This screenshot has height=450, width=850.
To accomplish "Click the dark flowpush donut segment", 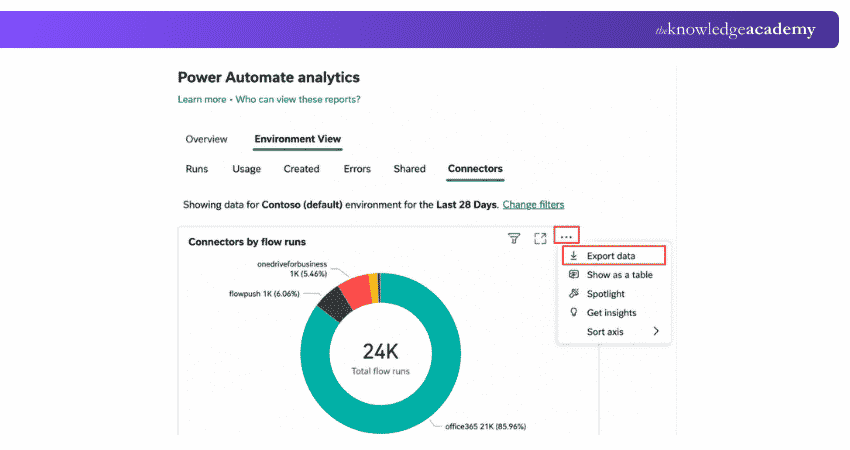I will click(x=336, y=305).
